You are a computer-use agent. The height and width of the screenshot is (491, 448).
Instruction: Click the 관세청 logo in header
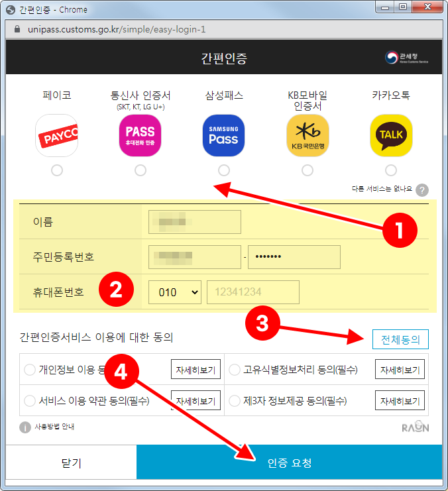pyautogui.click(x=406, y=57)
